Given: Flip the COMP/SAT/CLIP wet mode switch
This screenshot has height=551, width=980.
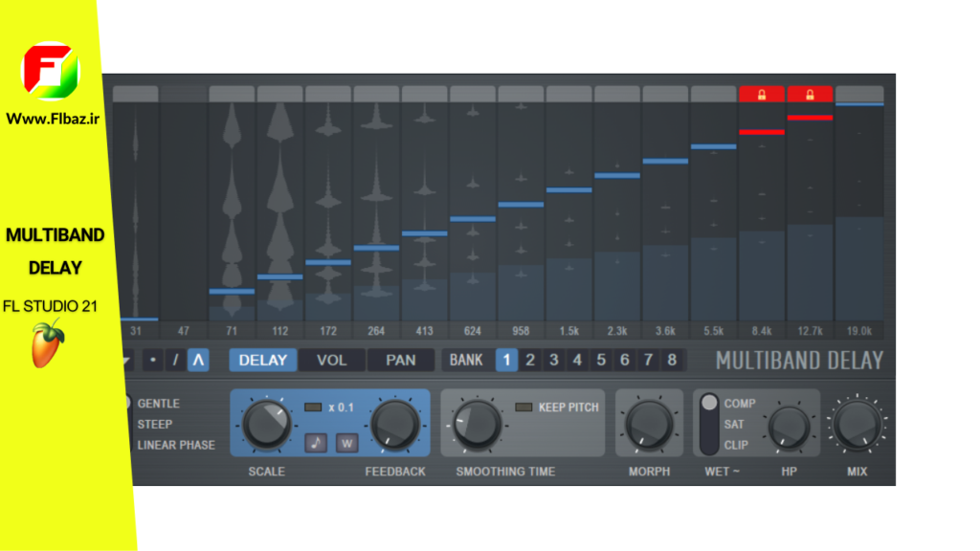Looking at the screenshot, I should [x=709, y=424].
